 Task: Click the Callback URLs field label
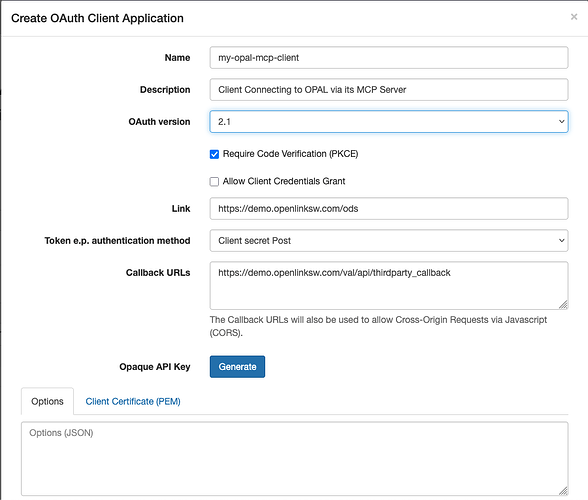click(158, 273)
